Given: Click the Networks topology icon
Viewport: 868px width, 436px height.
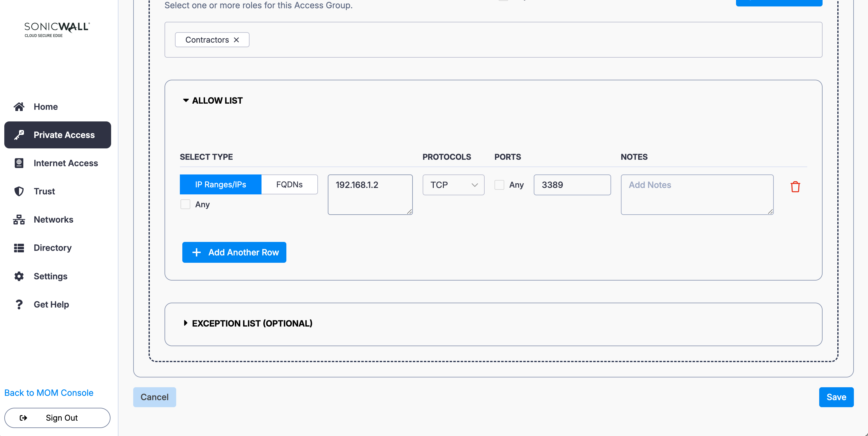Looking at the screenshot, I should tap(19, 220).
